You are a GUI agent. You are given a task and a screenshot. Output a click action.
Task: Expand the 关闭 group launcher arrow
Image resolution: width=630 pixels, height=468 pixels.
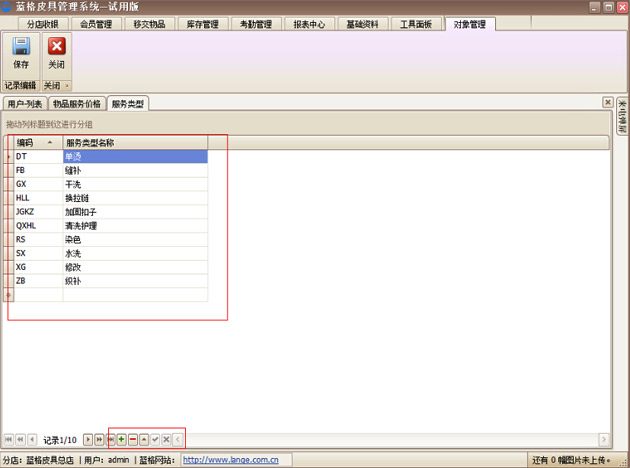coord(67,85)
